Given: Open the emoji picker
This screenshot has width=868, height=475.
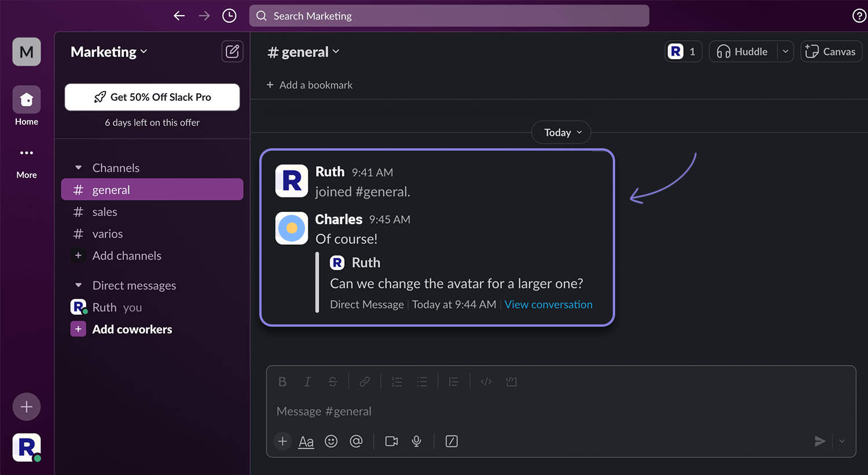Looking at the screenshot, I should pos(331,441).
